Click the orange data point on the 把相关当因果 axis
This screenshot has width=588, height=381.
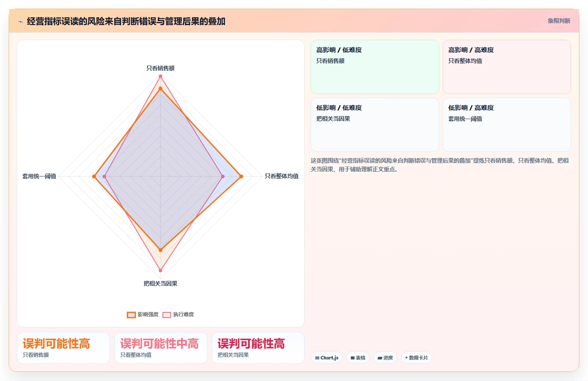[160, 250]
